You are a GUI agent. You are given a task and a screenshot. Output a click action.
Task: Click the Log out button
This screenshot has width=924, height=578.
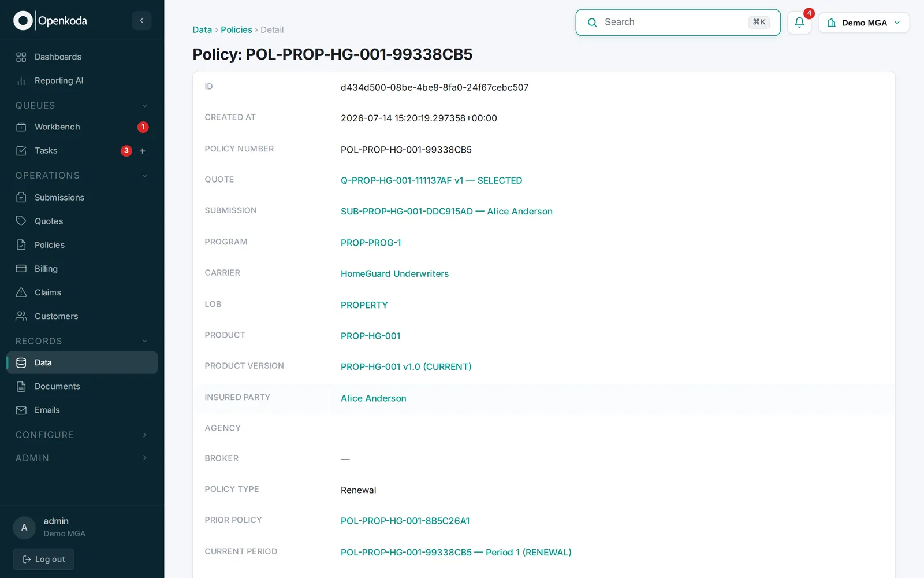[x=44, y=560]
